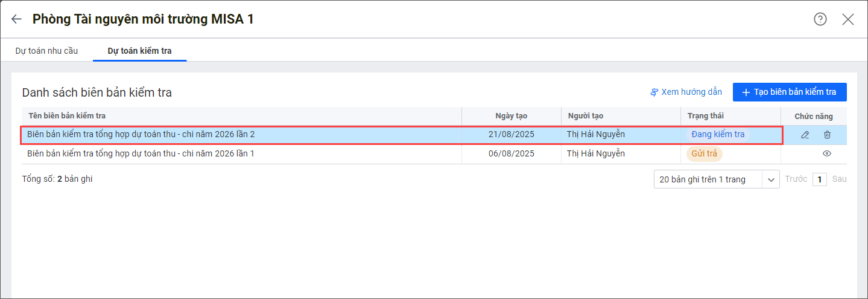Click the plus icon in Tạo biên bản button

pyautogui.click(x=746, y=92)
